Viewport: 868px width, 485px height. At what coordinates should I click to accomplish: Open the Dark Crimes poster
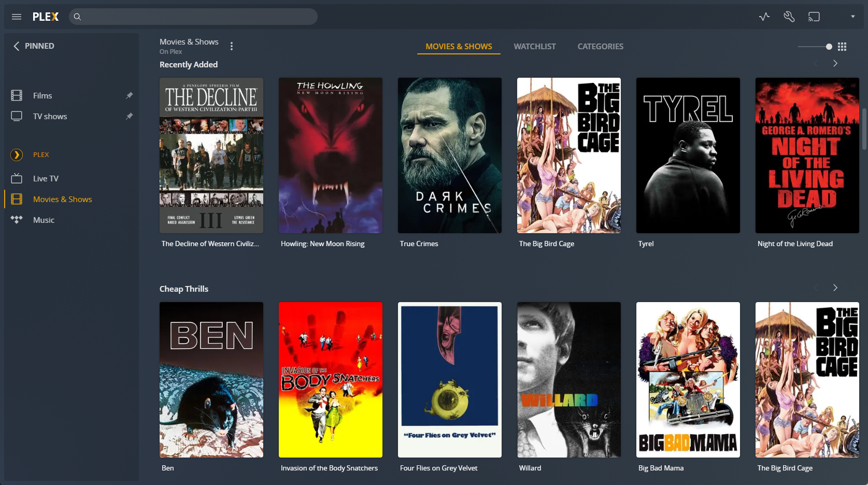[x=450, y=155]
